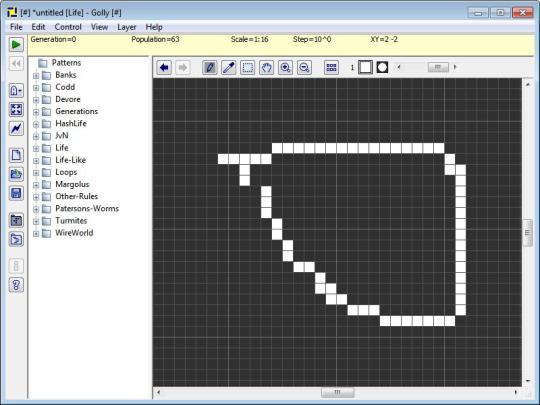Screen dimensions: 540x405
Task: Toggle the show patterns folder icon
Action: tap(16, 220)
